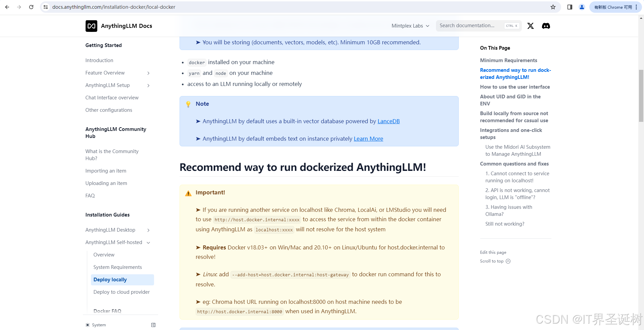
Task: Jump to API is not working question
Action: tap(517, 194)
